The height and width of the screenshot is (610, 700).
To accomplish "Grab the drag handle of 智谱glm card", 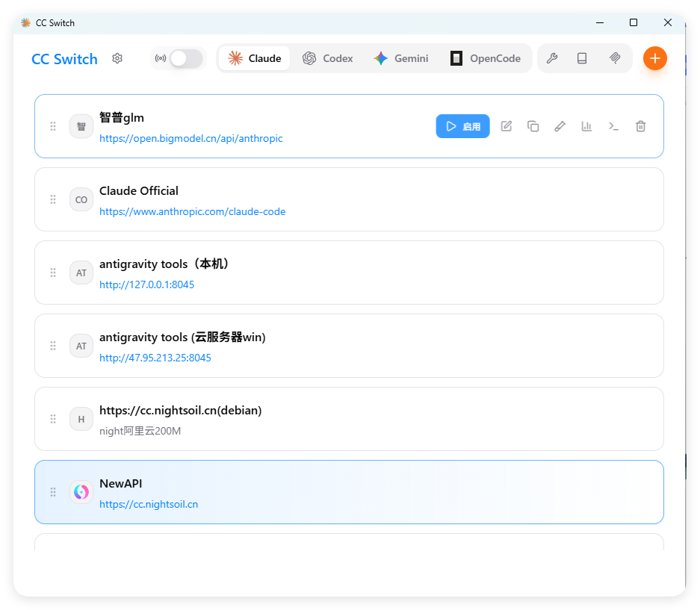I will coord(53,126).
